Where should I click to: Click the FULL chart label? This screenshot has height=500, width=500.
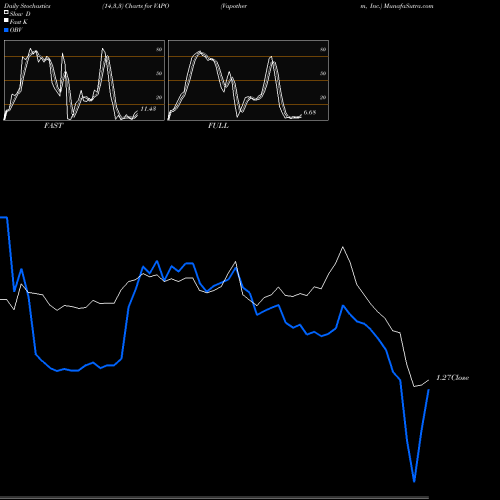[218, 126]
